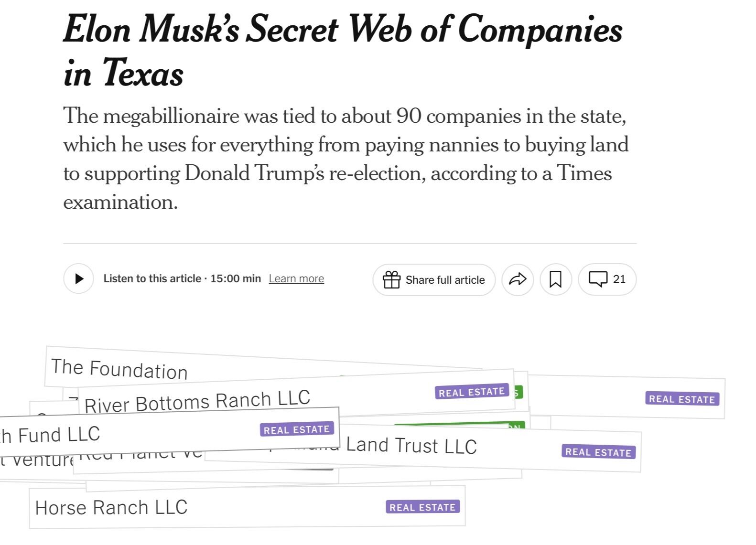Click The Foundation card

point(119,369)
